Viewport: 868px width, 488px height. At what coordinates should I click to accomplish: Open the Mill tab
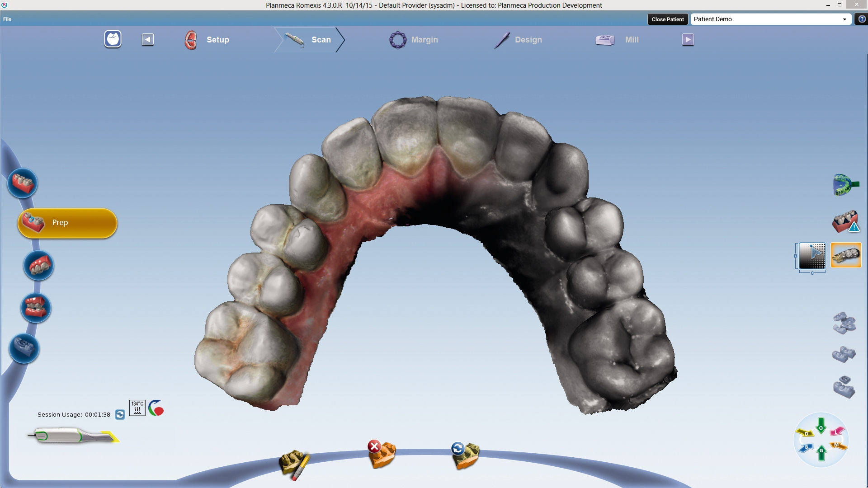pos(617,40)
